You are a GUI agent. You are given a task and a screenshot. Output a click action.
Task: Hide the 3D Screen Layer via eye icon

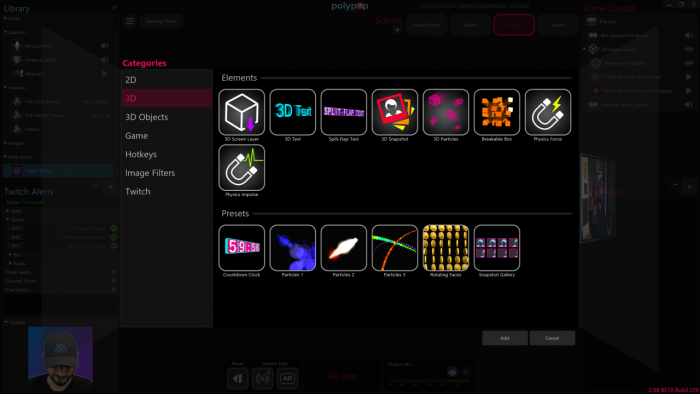pyautogui.click(x=689, y=49)
